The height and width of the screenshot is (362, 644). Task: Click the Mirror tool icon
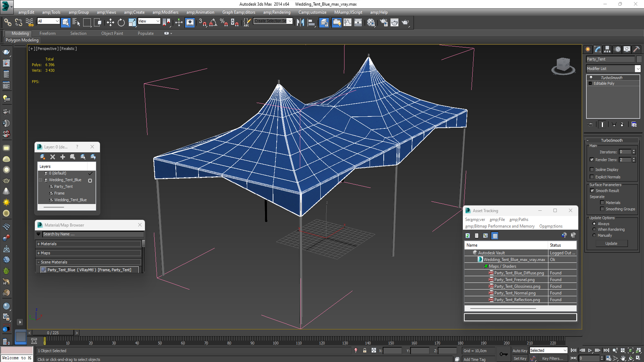pos(300,22)
